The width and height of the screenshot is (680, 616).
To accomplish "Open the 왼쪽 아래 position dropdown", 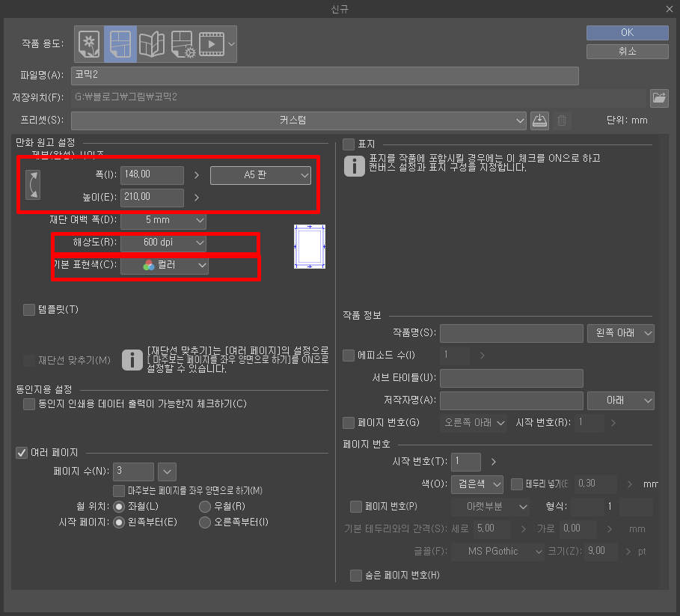I will (x=621, y=333).
